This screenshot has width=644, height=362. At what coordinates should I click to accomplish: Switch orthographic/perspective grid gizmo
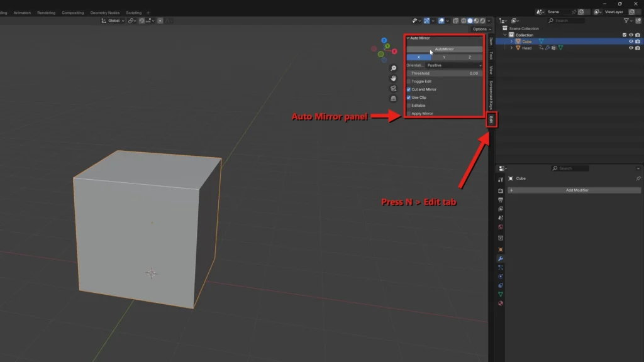tap(394, 99)
